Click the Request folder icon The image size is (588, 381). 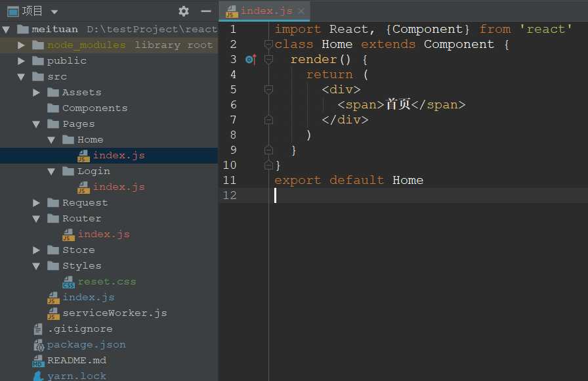tap(53, 203)
